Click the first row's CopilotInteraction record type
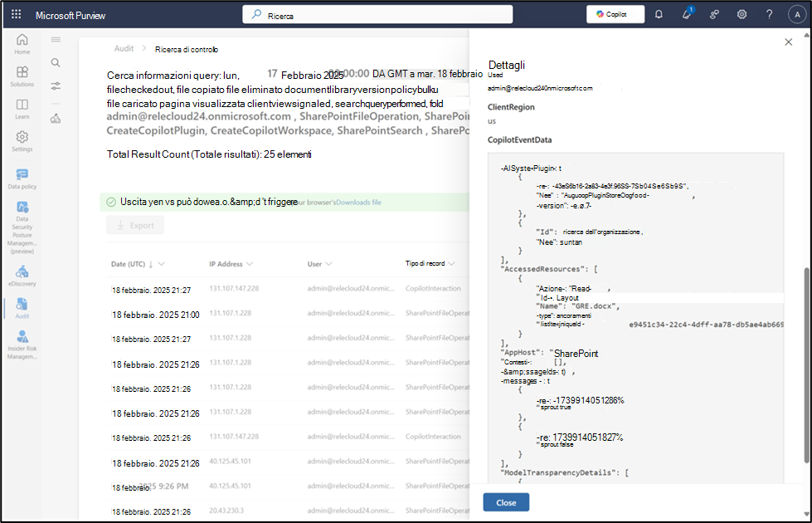The height and width of the screenshot is (523, 812). click(433, 288)
